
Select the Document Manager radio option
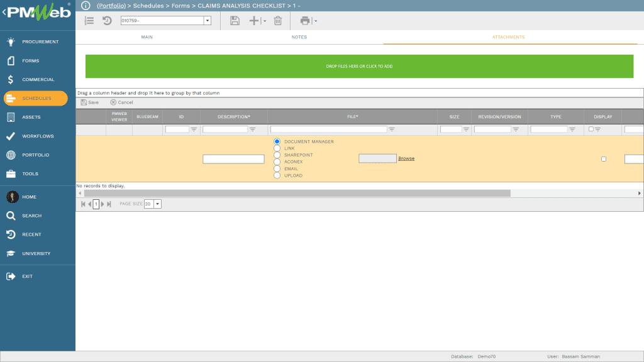pos(277,141)
